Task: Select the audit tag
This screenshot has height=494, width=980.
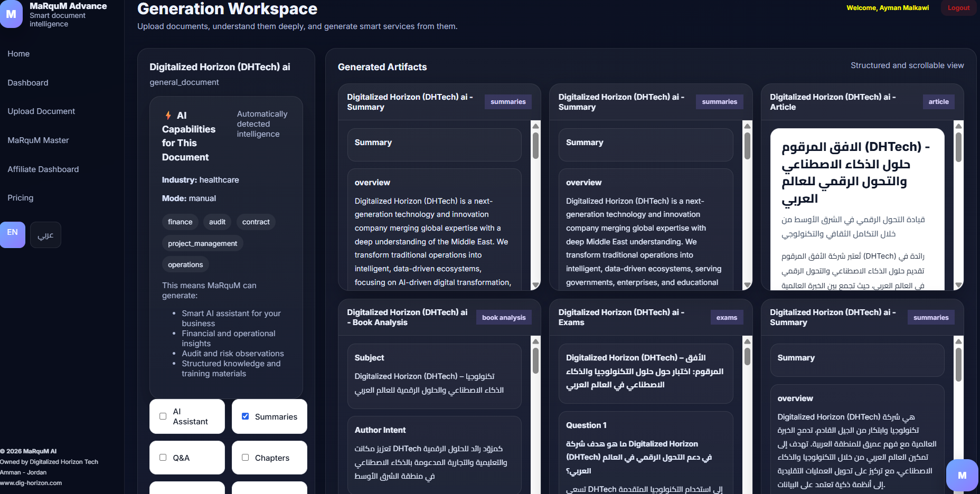Action: pos(217,222)
